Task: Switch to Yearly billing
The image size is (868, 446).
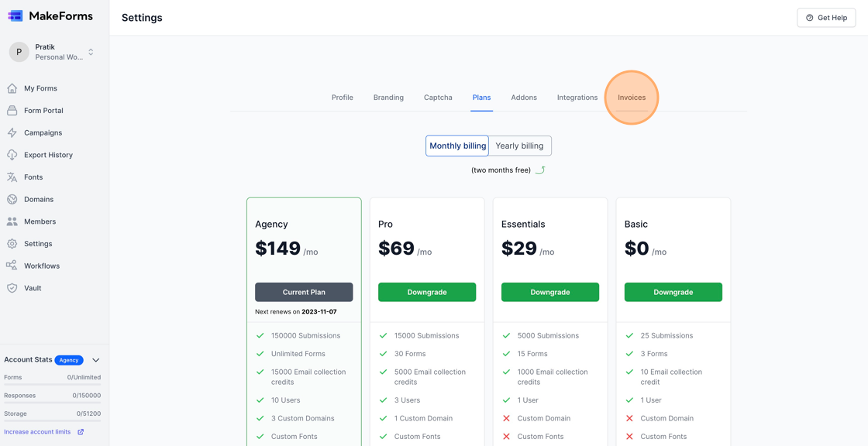Action: [x=519, y=146]
